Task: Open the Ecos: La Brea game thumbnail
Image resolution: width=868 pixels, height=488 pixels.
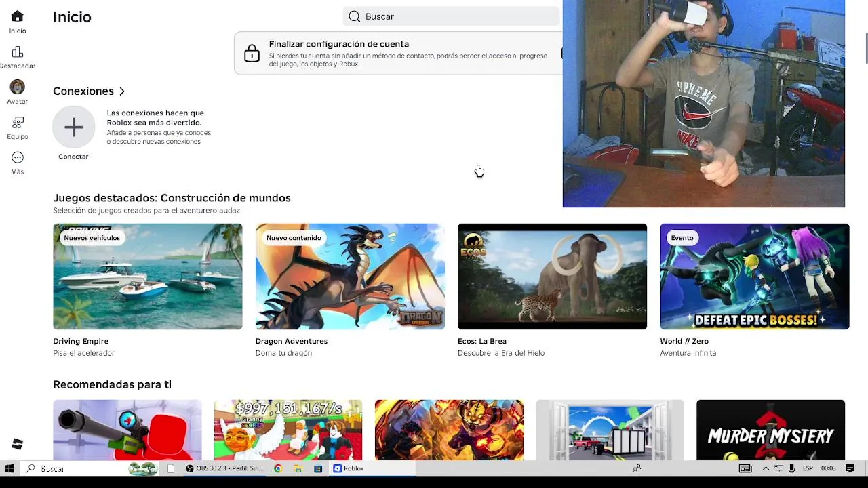Action: 552,277
